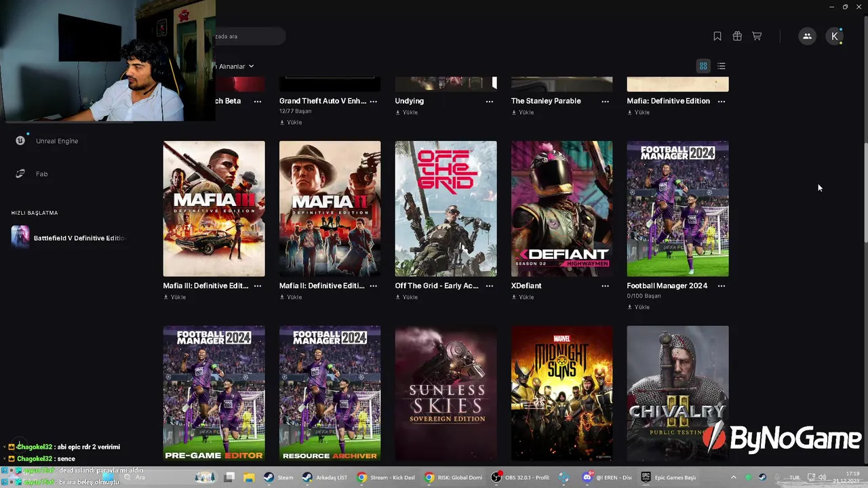Viewport: 868px width, 488px height.
Task: Open Sunless Skies Sovereign Edition cover
Action: click(446, 394)
